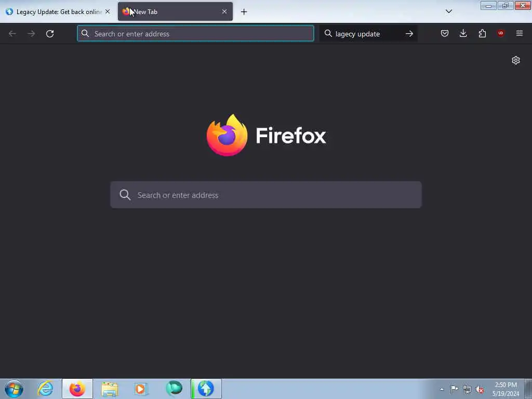Viewport: 532px width, 399px height.
Task: Go forward one page arrow
Action: [31, 34]
